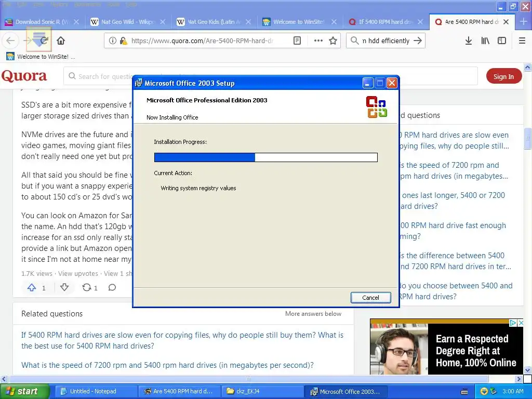Click the Firefox search box text
This screenshot has width=532, height=399.
click(x=386, y=41)
